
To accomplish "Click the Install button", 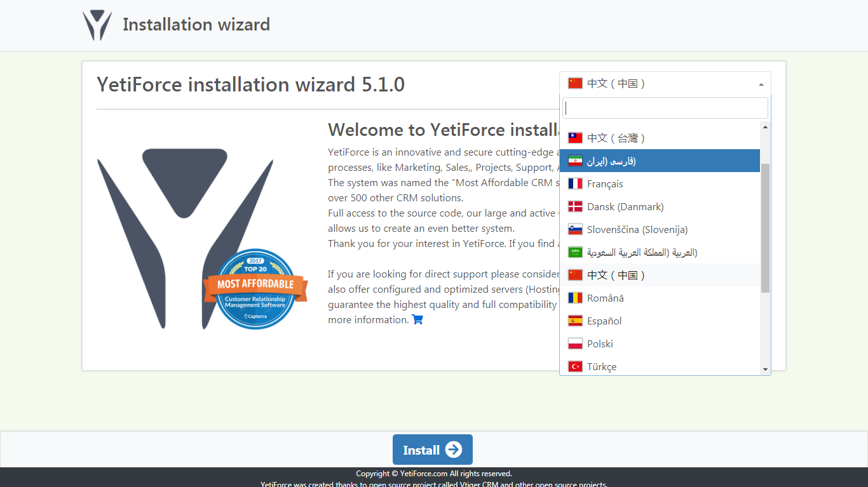I will [432, 450].
